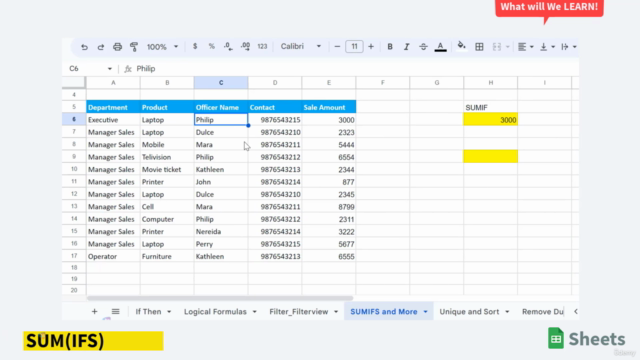Toggle Bold formatting
Screen dimensions: 640x360
tap(390, 47)
